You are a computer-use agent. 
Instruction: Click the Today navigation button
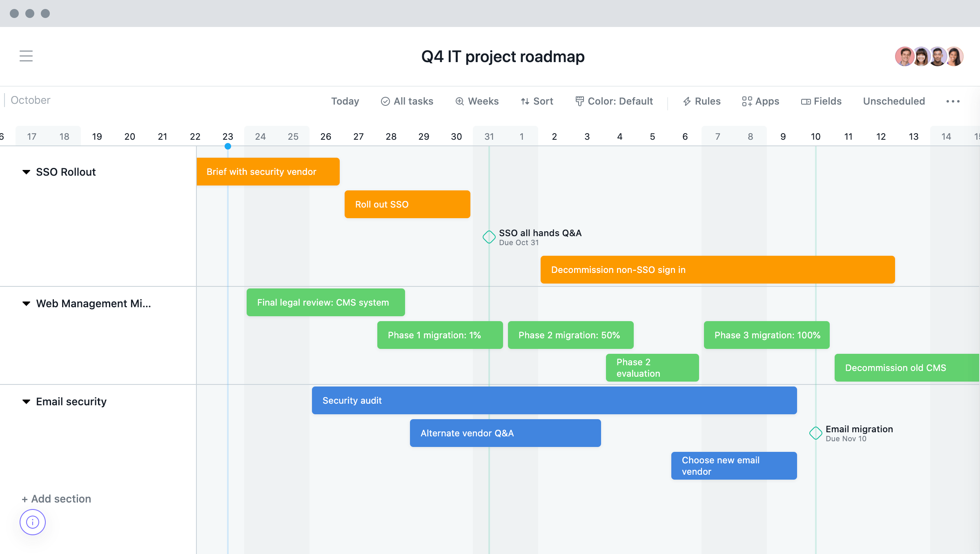point(345,100)
